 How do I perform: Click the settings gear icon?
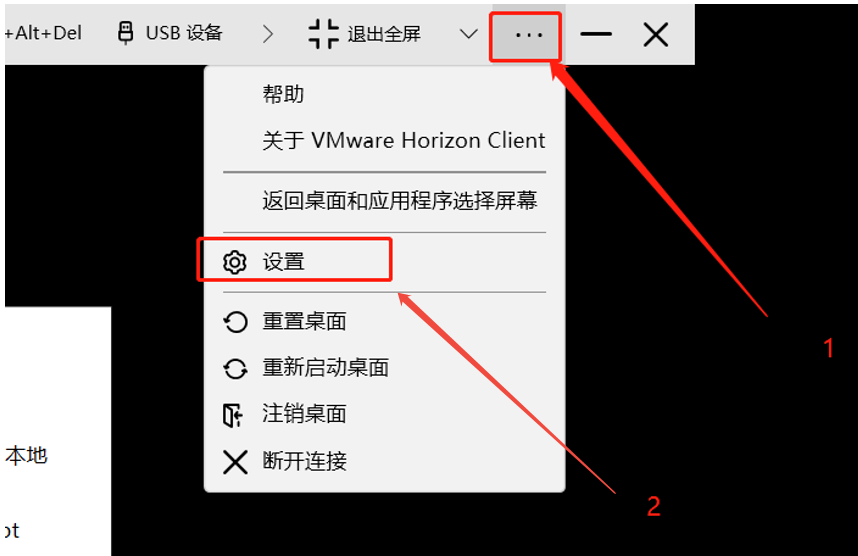(x=235, y=262)
